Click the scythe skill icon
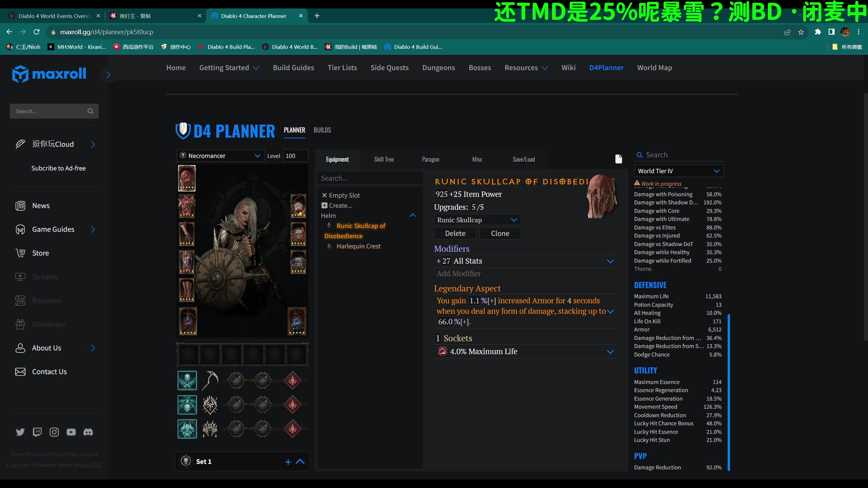 tap(210, 380)
